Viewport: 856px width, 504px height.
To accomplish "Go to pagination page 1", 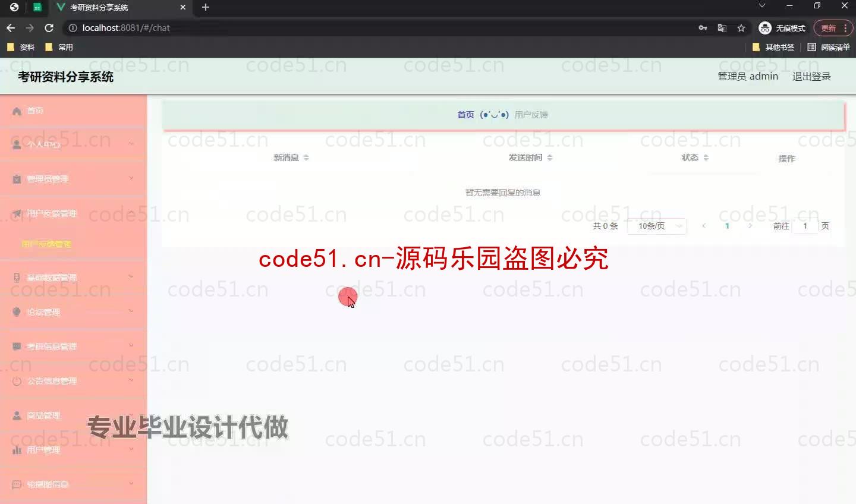I will pyautogui.click(x=727, y=226).
